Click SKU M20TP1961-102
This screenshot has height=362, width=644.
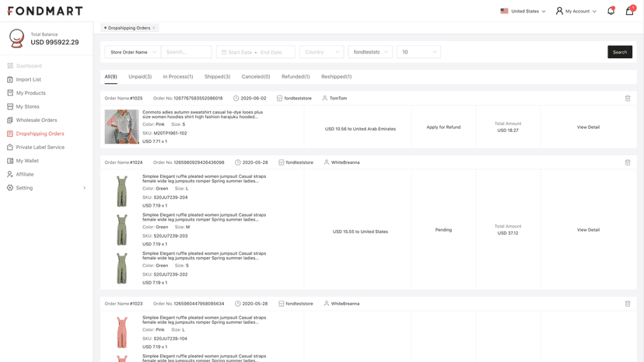170,133
